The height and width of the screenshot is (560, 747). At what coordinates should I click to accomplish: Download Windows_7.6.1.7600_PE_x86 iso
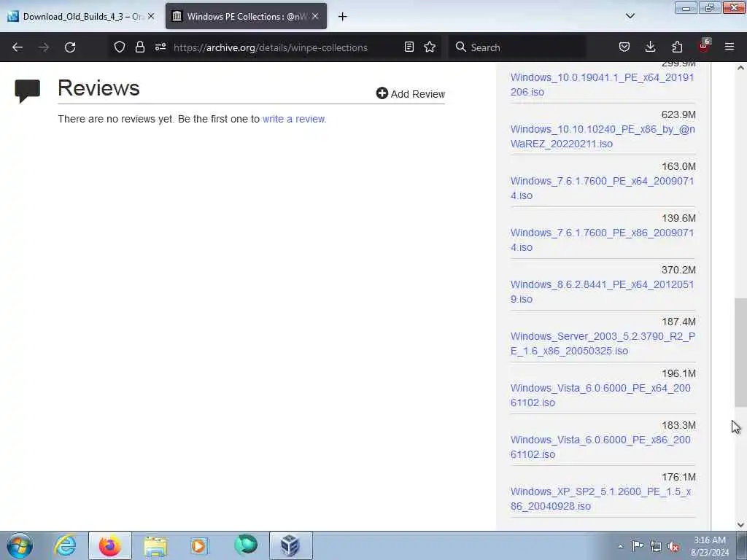coord(602,240)
